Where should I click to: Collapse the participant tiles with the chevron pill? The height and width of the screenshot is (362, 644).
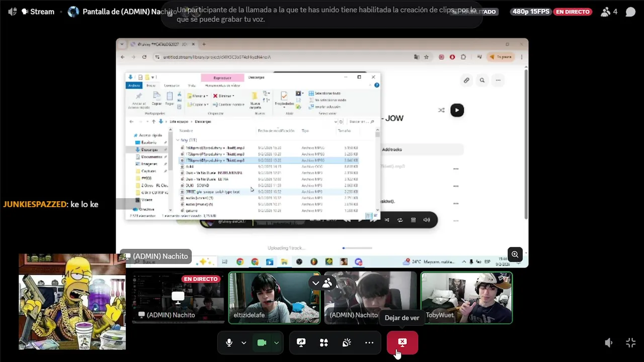pyautogui.click(x=322, y=283)
